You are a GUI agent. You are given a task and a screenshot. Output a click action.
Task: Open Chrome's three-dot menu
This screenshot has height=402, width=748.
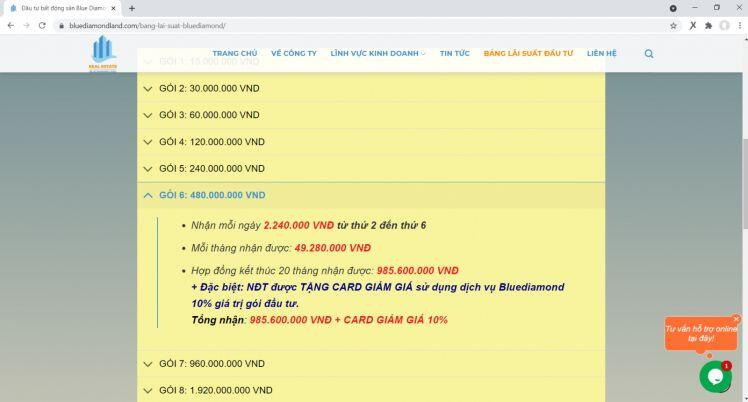[x=740, y=26]
